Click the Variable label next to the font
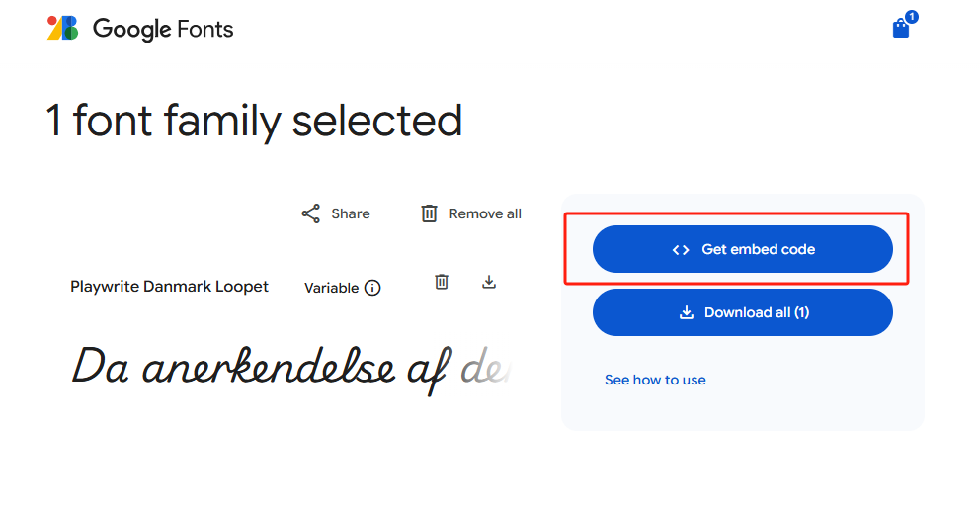Screen dimensions: 980x512 [331, 289]
